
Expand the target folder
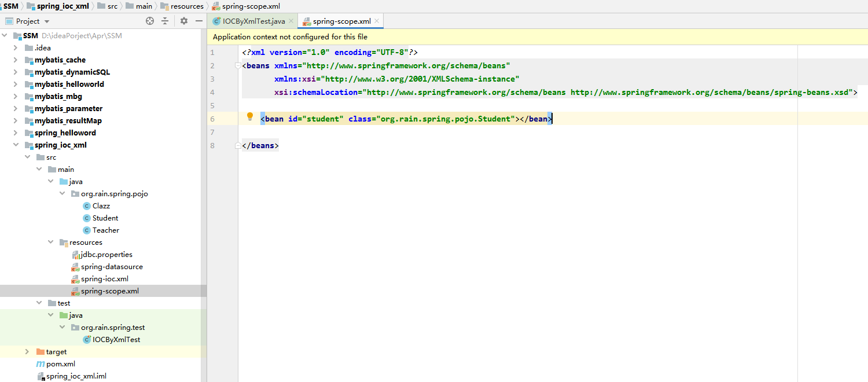[28, 352]
